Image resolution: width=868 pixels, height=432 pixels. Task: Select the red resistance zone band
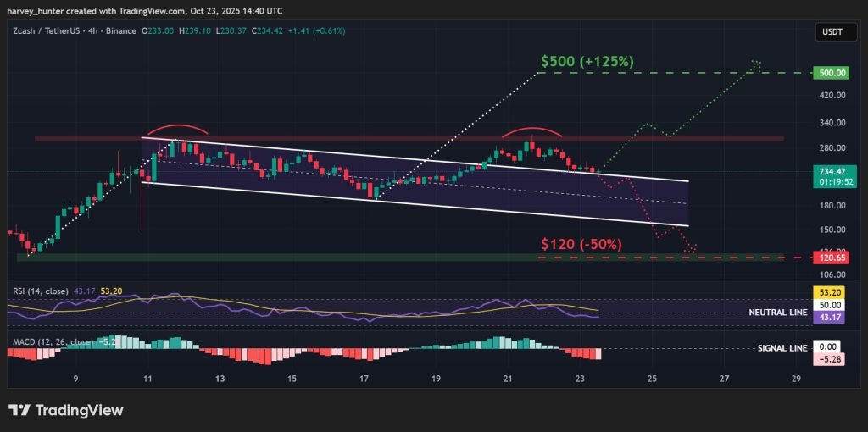tap(407, 137)
